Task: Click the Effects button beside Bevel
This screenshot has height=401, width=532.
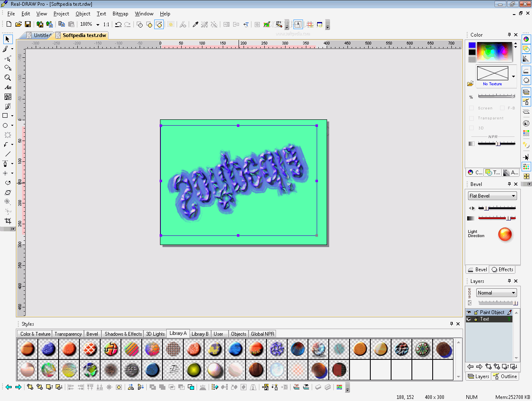Action: click(502, 269)
